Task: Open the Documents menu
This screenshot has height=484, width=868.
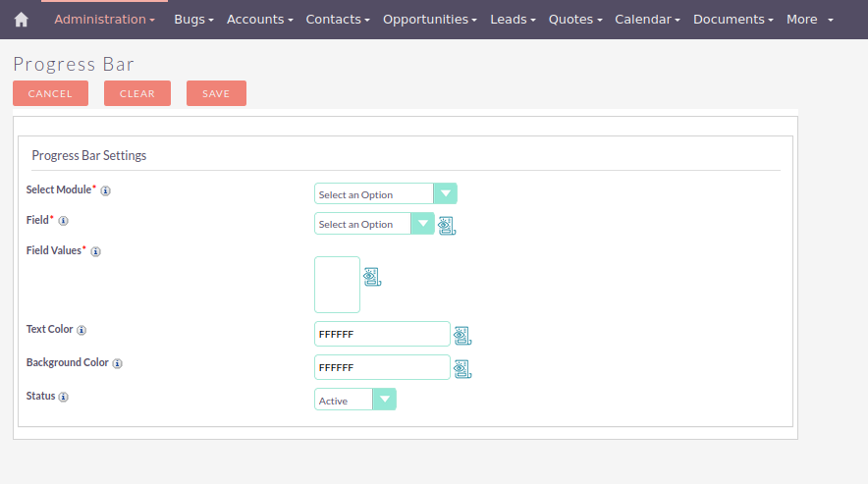Action: click(x=732, y=20)
